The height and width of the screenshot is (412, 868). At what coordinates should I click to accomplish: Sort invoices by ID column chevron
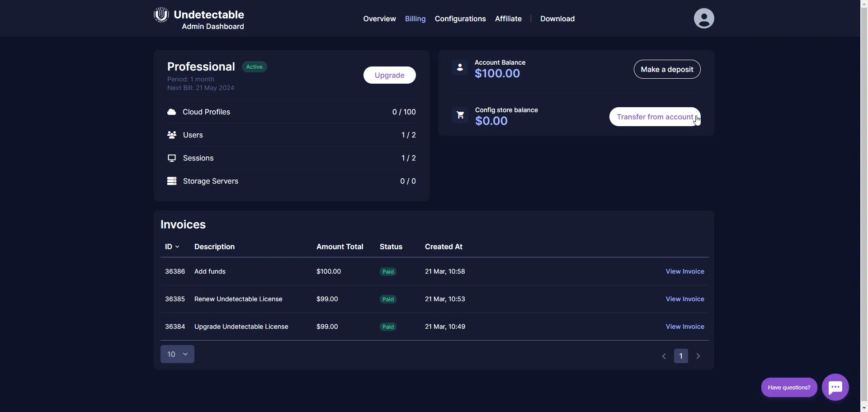177,247
